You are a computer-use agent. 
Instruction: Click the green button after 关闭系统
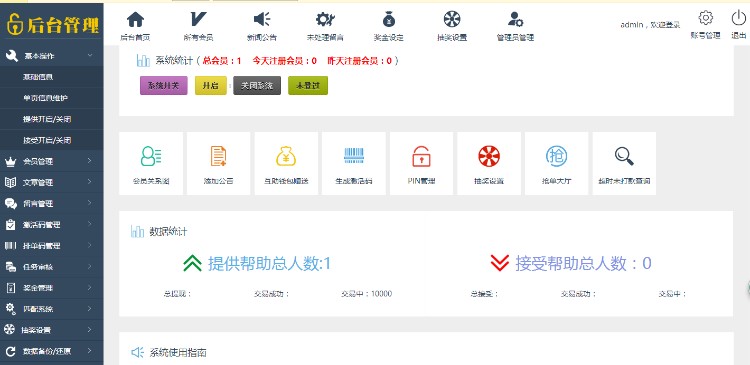click(x=308, y=86)
